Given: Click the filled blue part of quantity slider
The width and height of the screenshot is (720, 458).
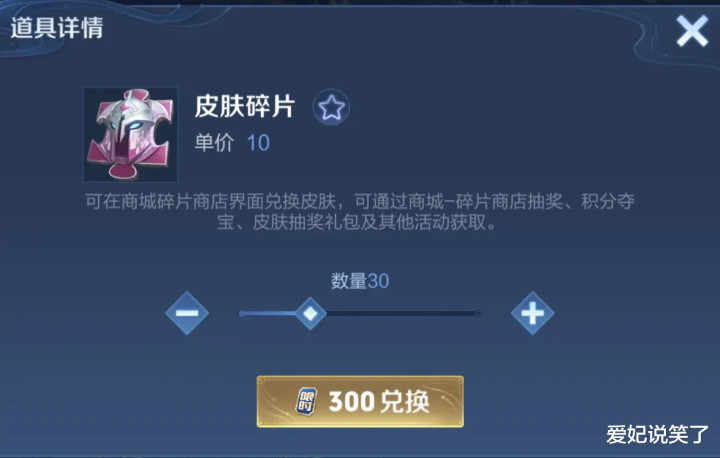Looking at the screenshot, I should click(x=268, y=313).
